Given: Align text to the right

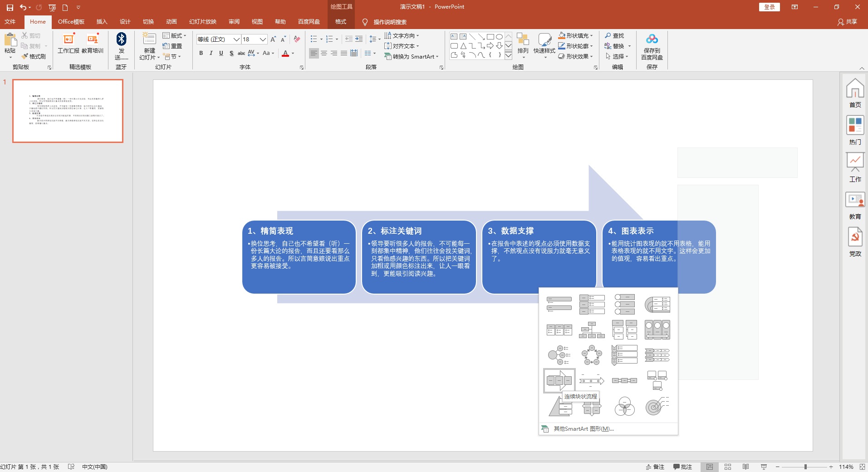Looking at the screenshot, I should click(x=334, y=53).
